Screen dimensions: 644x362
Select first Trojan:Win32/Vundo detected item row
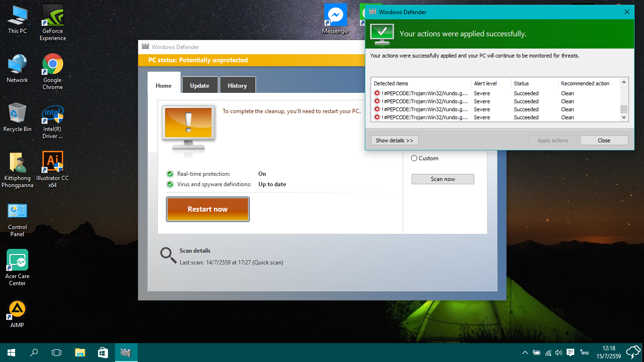click(x=495, y=93)
